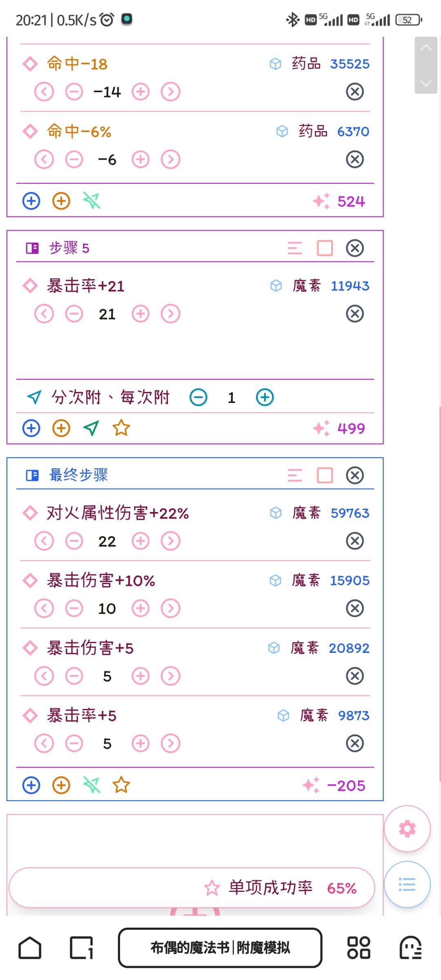Expand the menu lines in 步骤 5 header

click(295, 248)
